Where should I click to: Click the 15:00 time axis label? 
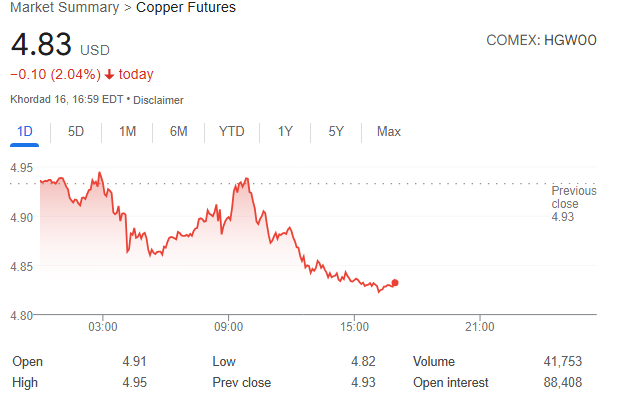point(355,326)
